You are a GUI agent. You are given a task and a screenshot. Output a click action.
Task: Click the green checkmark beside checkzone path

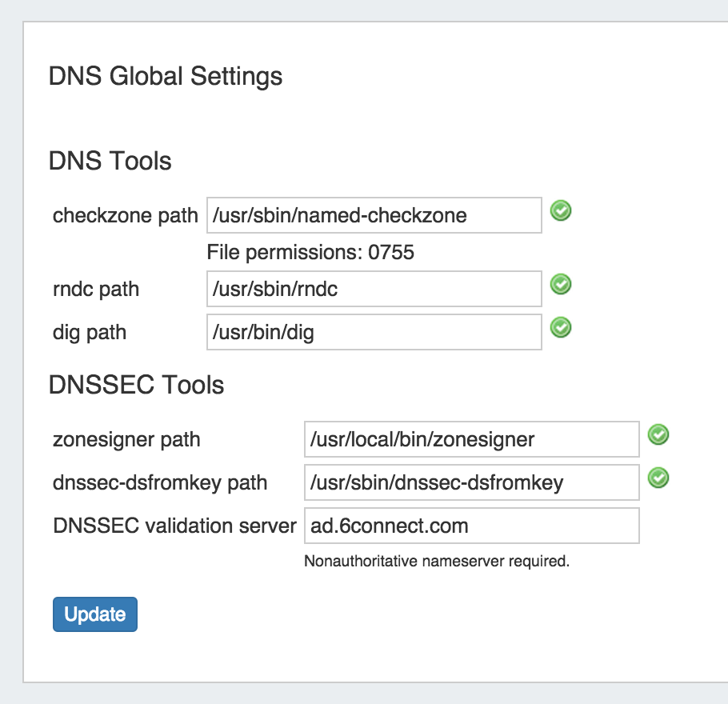pos(562,211)
